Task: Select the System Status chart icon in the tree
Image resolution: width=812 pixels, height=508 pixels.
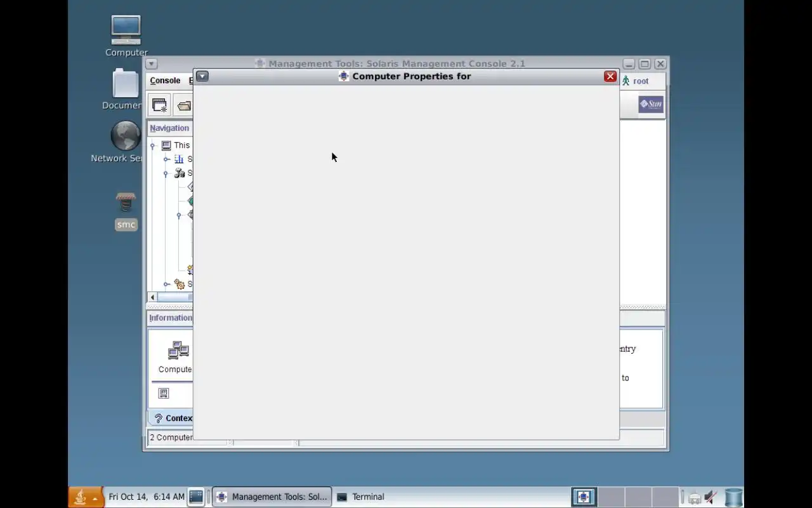Action: click(x=179, y=159)
